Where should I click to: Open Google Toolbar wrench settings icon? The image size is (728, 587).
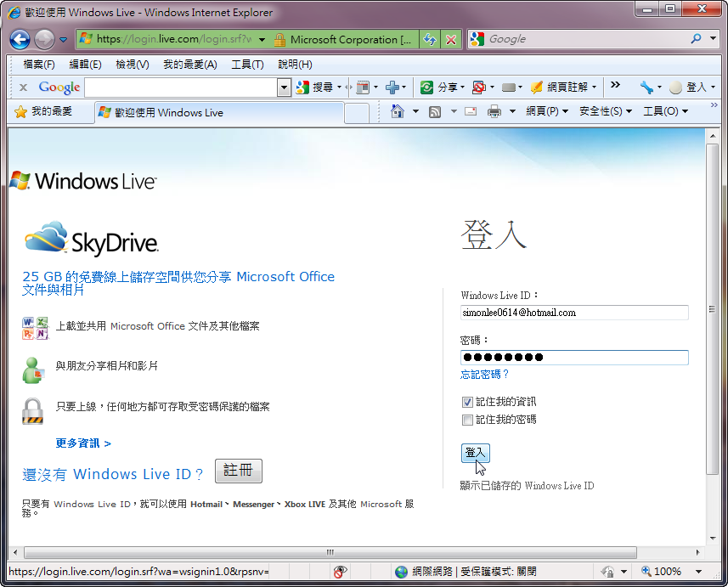pyautogui.click(x=646, y=87)
